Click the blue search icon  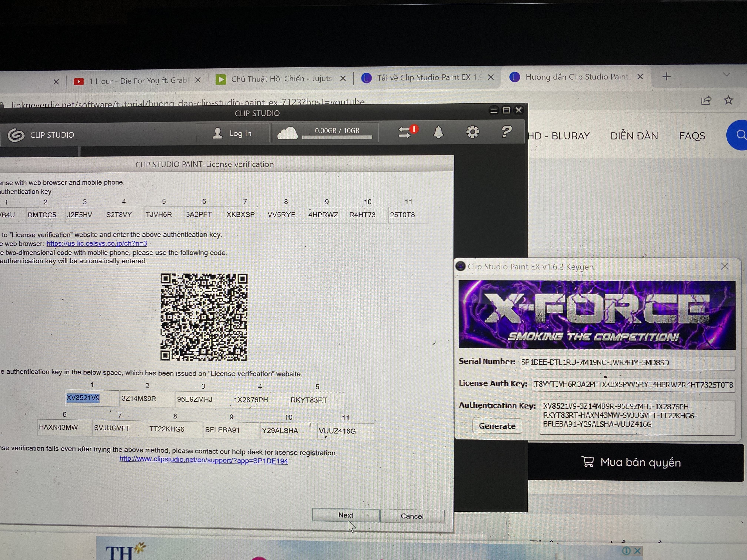[x=740, y=135]
